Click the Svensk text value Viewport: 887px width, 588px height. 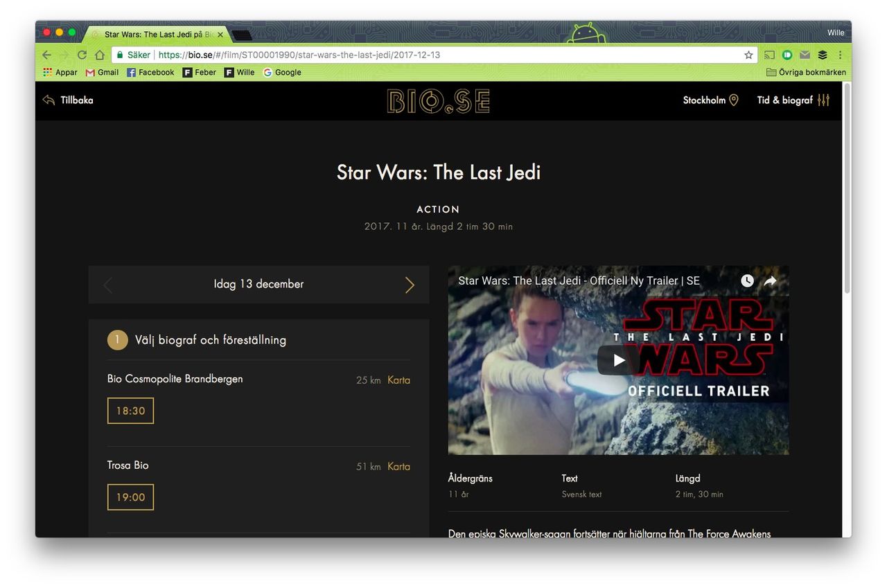581,495
